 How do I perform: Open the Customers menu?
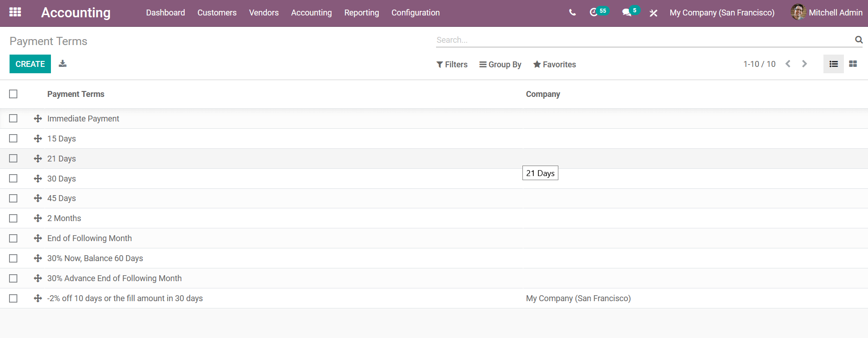tap(217, 13)
